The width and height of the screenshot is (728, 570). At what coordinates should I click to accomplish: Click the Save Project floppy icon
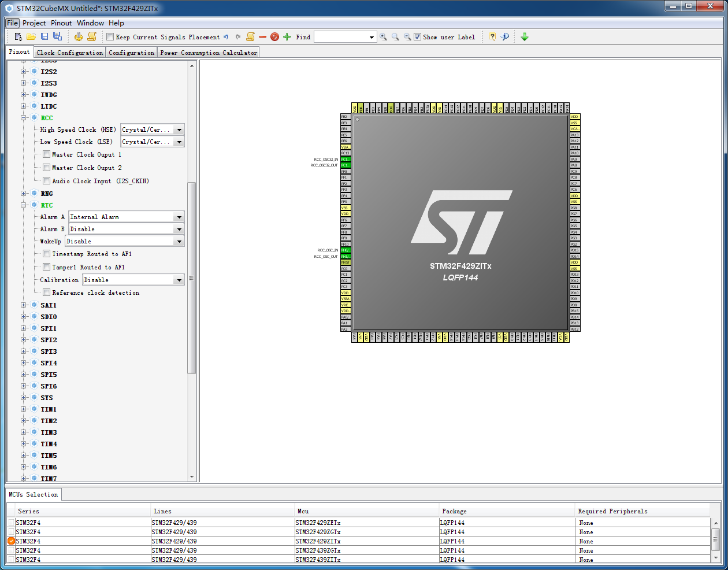[x=44, y=36]
